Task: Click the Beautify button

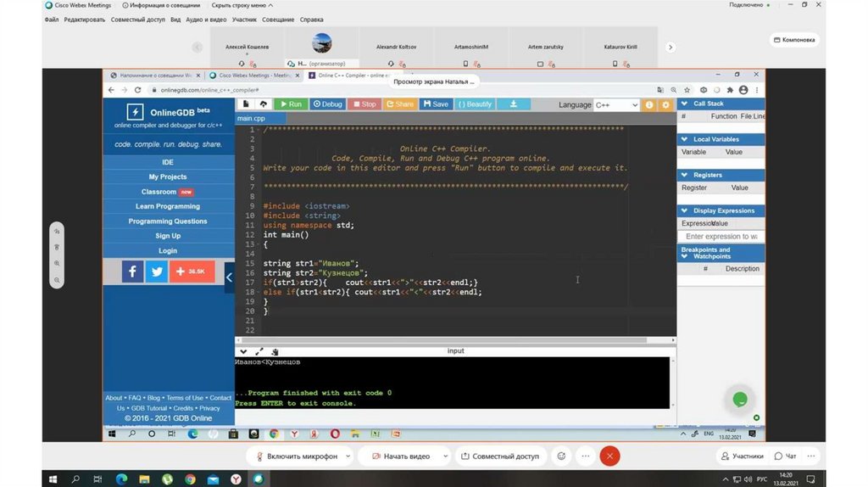Action: pos(475,104)
